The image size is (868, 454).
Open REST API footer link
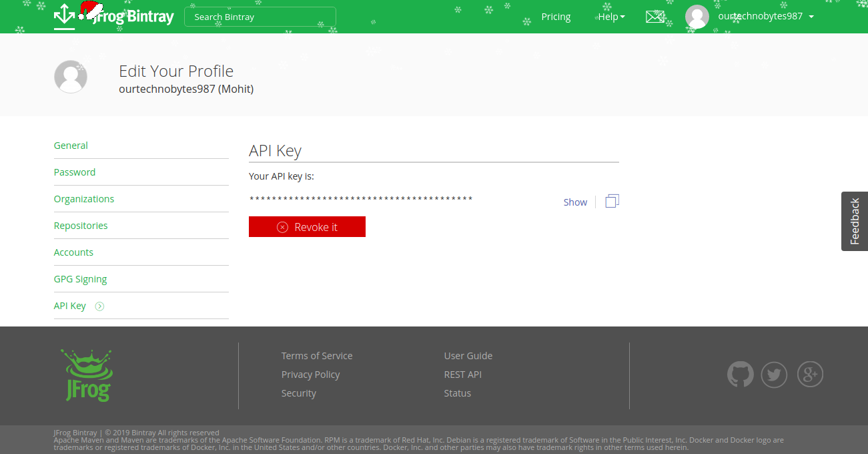click(x=463, y=375)
